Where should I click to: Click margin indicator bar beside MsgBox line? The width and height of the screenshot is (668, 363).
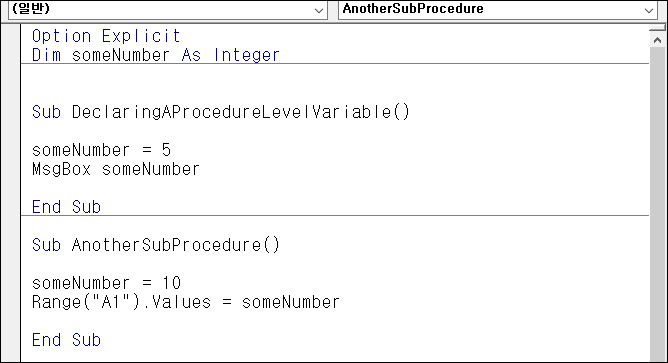tap(11, 169)
